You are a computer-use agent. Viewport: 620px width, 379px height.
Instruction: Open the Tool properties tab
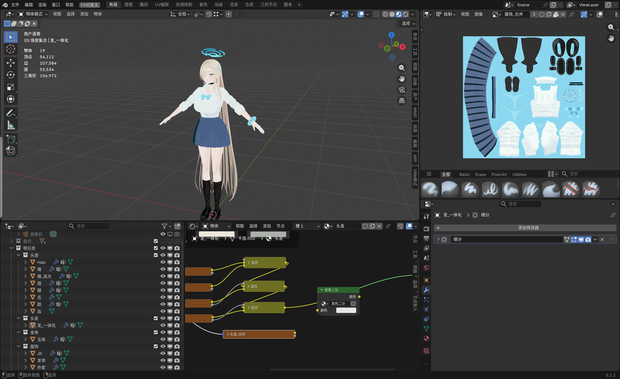coord(426,217)
